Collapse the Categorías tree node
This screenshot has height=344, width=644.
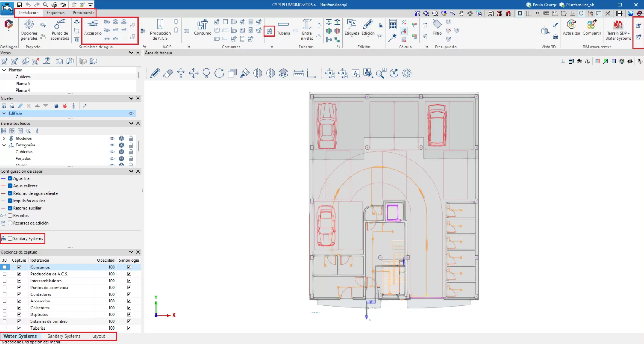coord(4,145)
